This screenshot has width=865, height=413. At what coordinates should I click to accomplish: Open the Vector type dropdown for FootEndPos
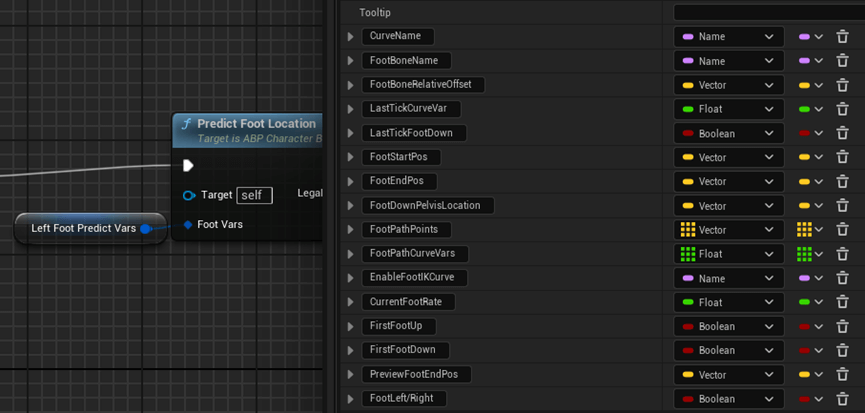[727, 181]
